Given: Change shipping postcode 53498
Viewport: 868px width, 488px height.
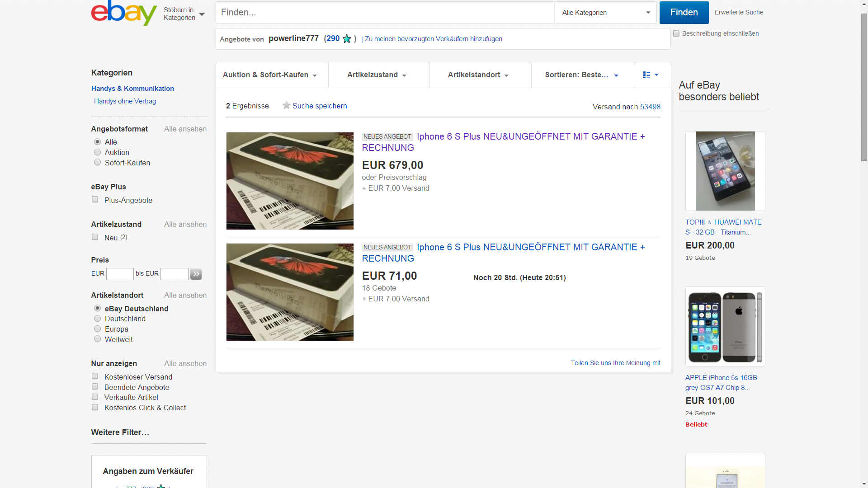Looking at the screenshot, I should pyautogui.click(x=650, y=107).
